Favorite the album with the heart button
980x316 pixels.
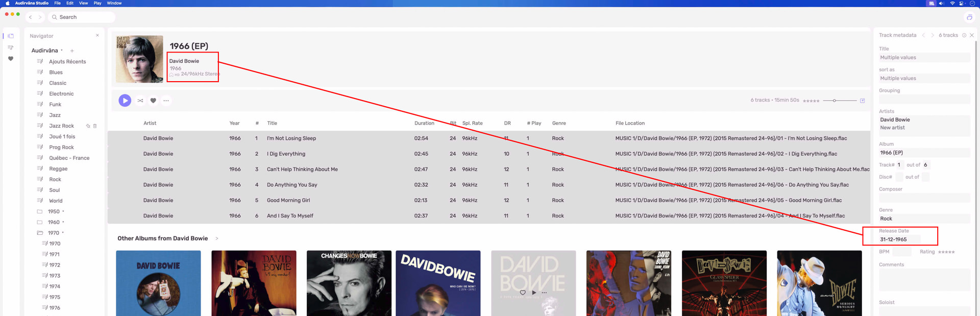click(153, 101)
